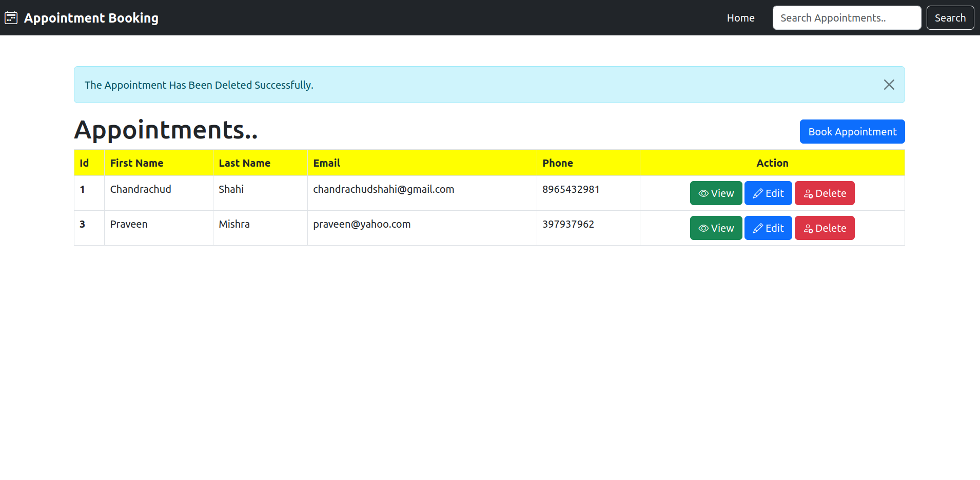980x480 pixels.
Task: Delete Chandrachud Shahi's appointment
Action: [824, 193]
